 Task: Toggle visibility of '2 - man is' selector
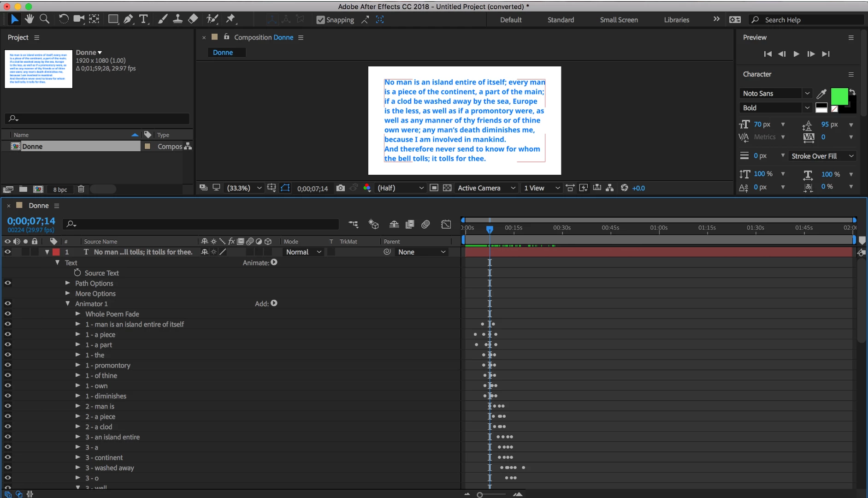point(7,406)
